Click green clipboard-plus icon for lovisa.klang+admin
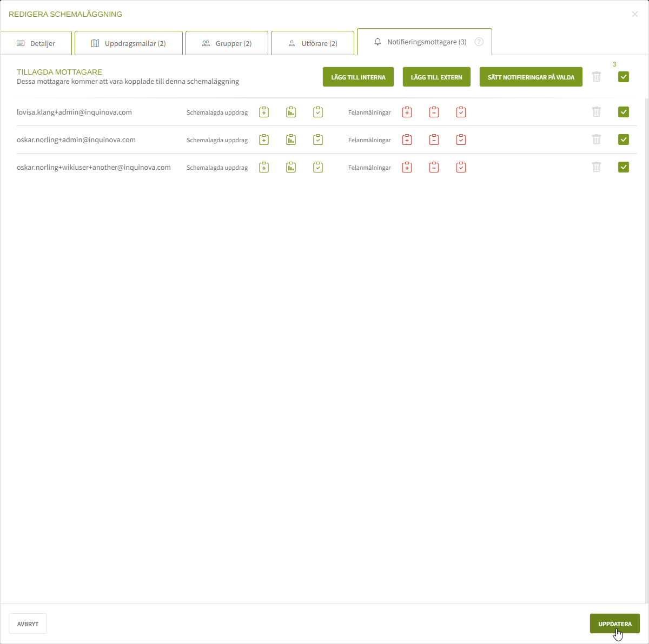Image resolution: width=649 pixels, height=644 pixels. point(264,112)
